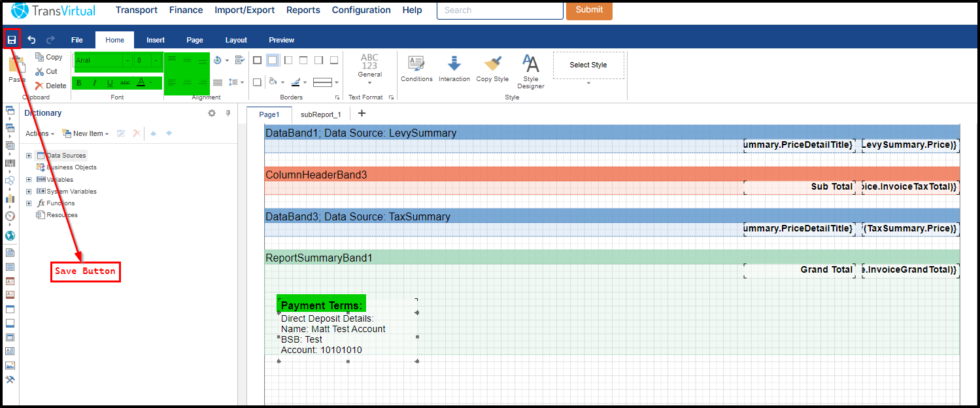
Task: Switch to the subReport_1 page tab
Action: 321,114
